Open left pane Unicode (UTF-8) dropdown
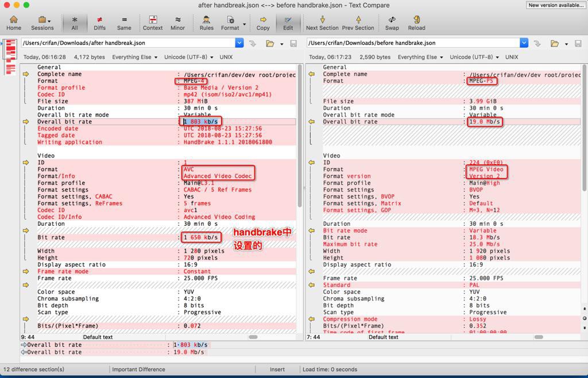The width and height of the screenshot is (588, 378). pos(188,57)
